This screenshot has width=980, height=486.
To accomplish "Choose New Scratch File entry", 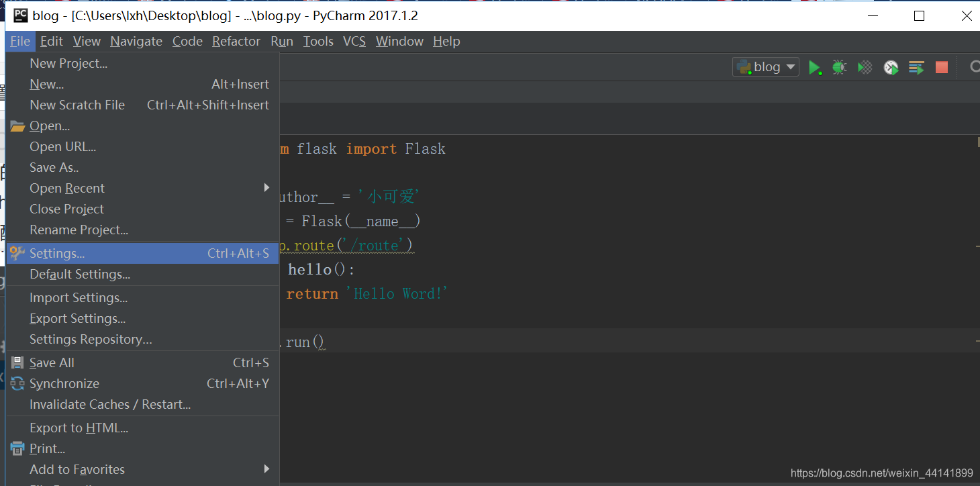I will click(142, 105).
